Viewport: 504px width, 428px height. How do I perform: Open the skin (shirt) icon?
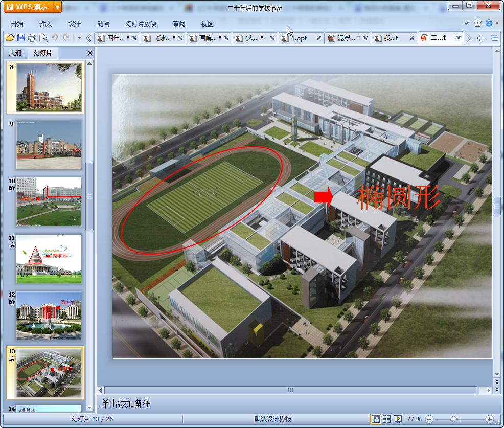point(477,23)
